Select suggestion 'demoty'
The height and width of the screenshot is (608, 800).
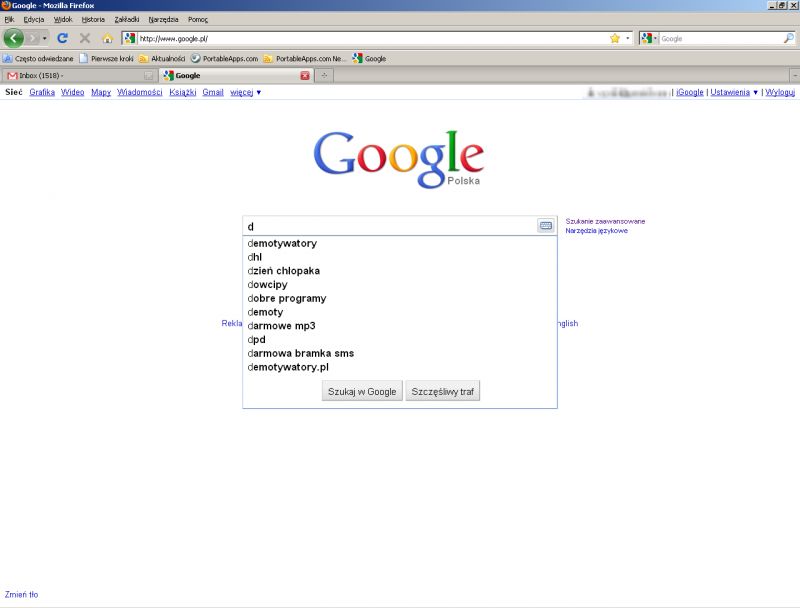[x=400, y=312]
